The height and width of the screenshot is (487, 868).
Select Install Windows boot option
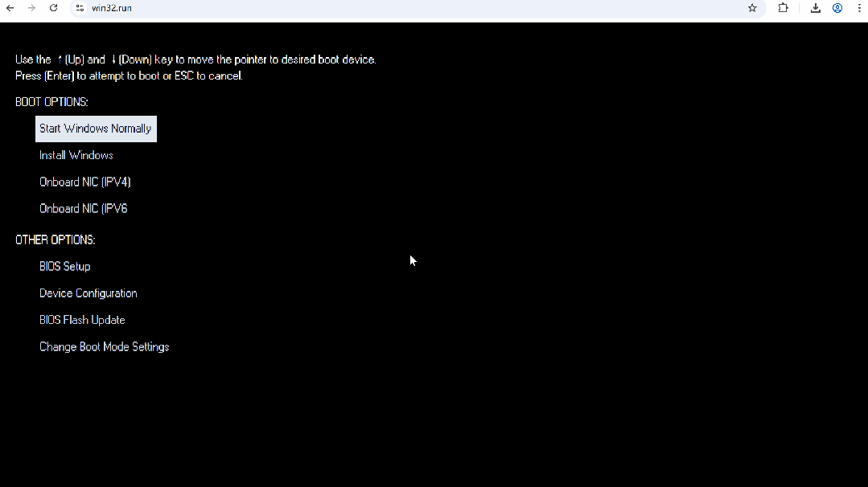pos(76,155)
